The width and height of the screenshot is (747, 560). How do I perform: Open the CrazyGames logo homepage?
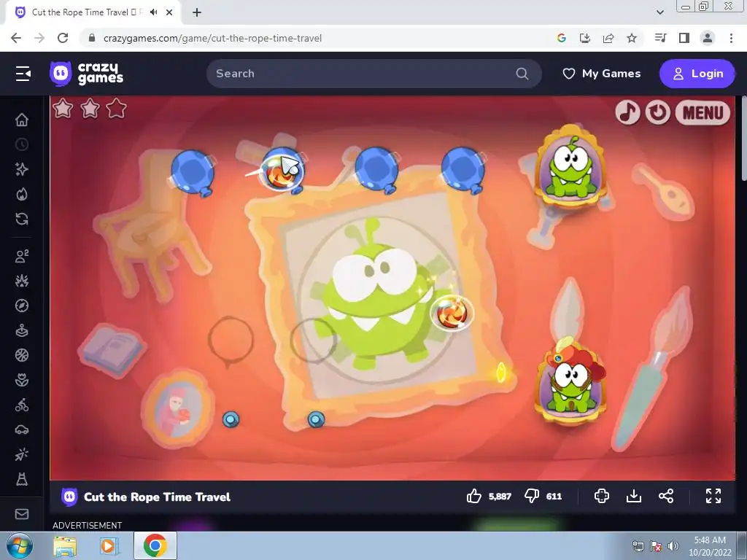pyautogui.click(x=87, y=74)
